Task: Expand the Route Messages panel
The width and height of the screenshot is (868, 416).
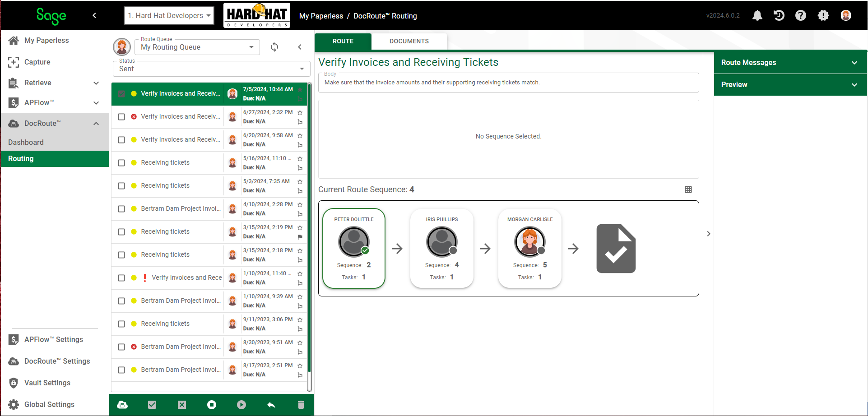Action: (x=790, y=62)
